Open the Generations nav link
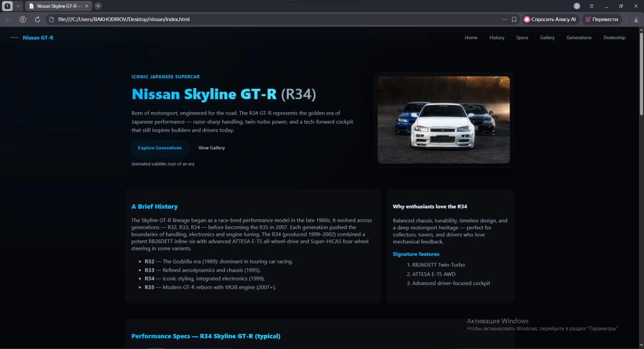Image resolution: width=644 pixels, height=349 pixels. 579,38
